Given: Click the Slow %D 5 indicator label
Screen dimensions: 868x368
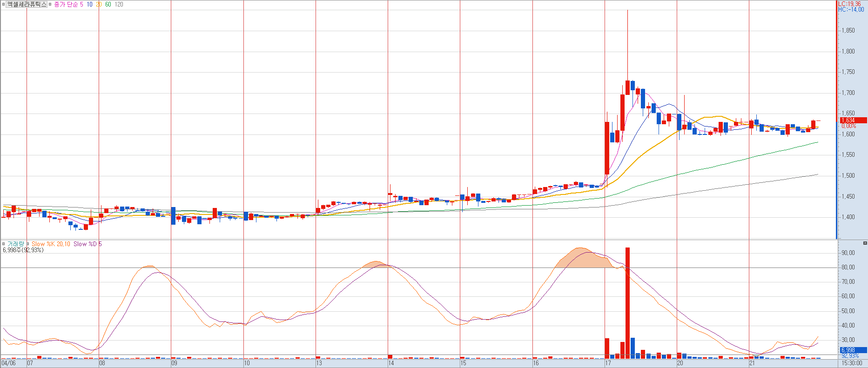Looking at the screenshot, I should tap(87, 244).
